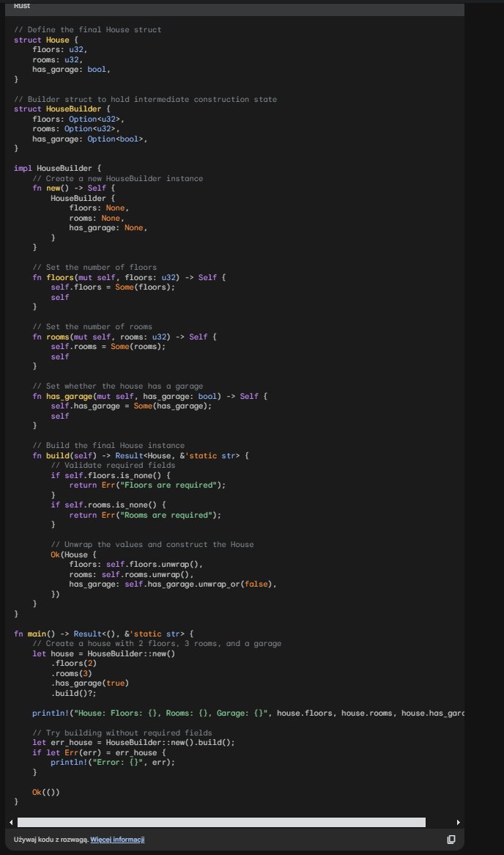Click the line "rooms: Option<u32>,"
The image size is (504, 855).
[x=76, y=128]
